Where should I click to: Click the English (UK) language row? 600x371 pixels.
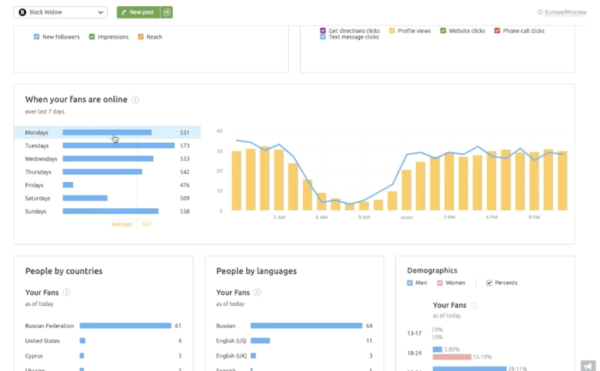(294, 356)
